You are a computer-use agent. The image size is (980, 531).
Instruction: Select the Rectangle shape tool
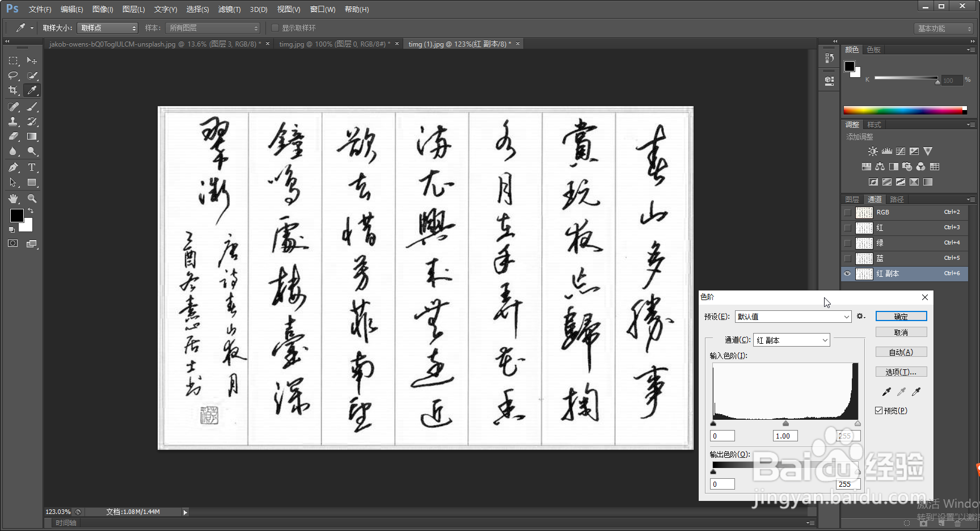32,183
